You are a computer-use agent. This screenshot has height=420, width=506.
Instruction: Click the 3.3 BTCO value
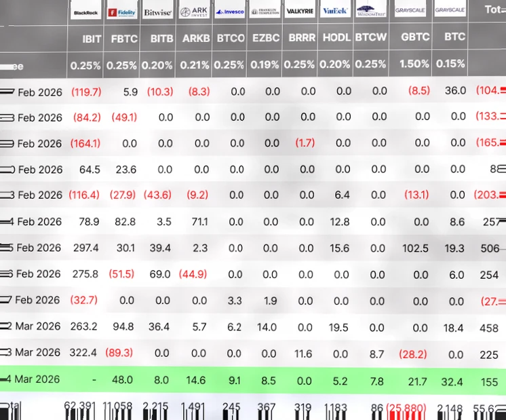point(235,301)
